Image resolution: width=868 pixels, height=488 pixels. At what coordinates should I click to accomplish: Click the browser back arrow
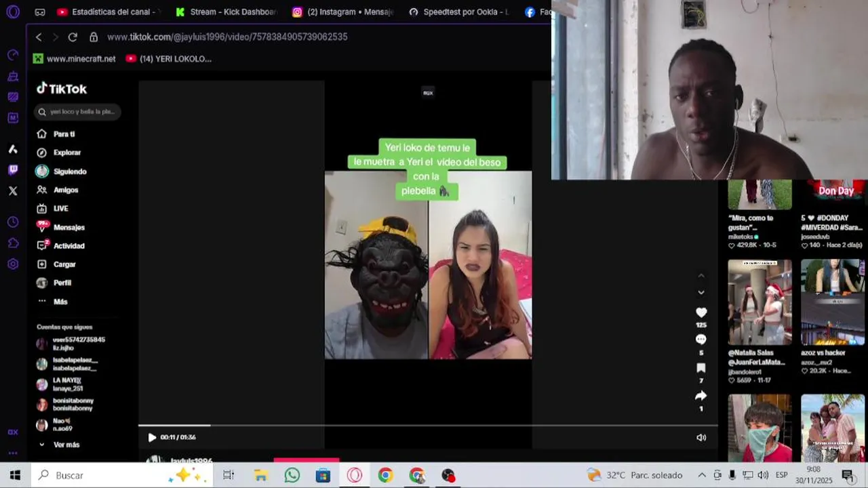tap(39, 37)
